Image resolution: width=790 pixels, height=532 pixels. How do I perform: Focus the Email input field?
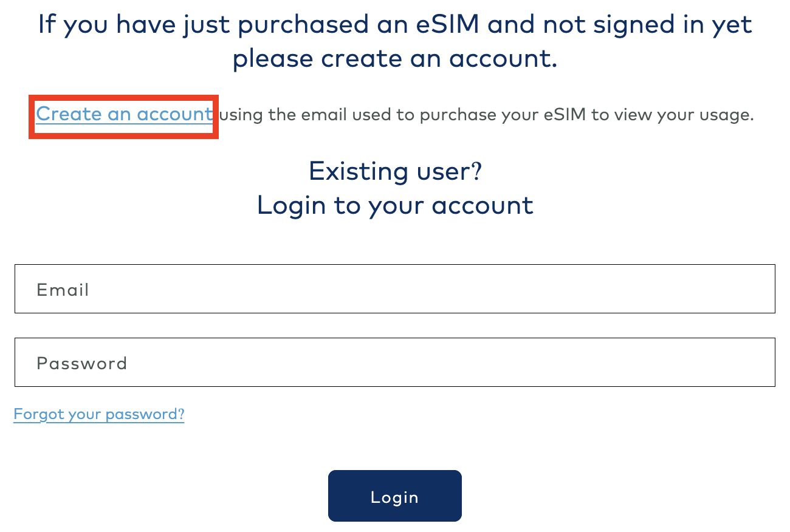click(x=395, y=289)
